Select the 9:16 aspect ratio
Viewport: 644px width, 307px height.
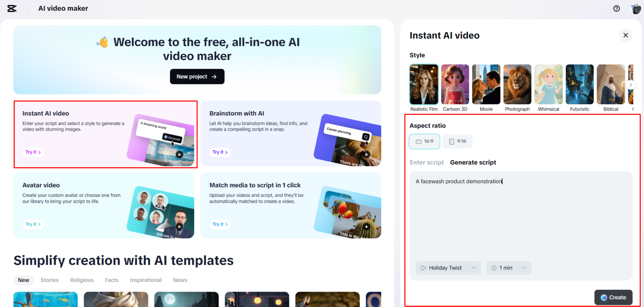coord(457,141)
